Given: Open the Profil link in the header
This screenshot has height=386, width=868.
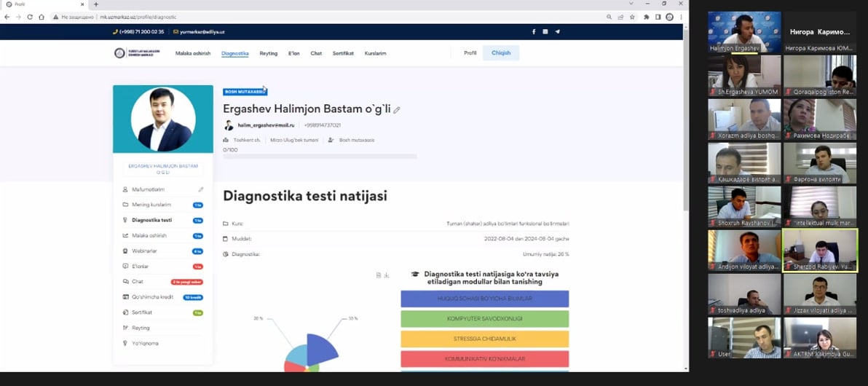Looking at the screenshot, I should pos(470,53).
